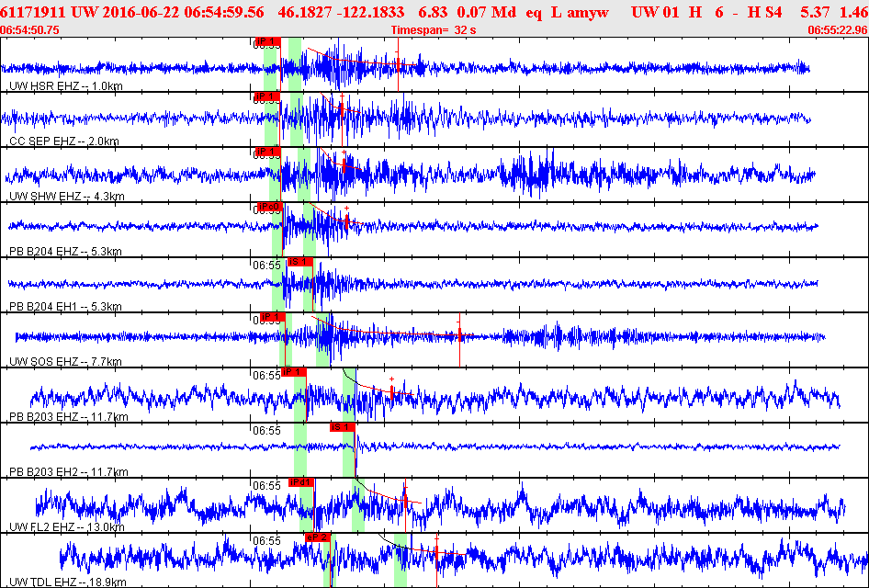Click the 'PB B204 EHZ -- 5.3km' station label
The width and height of the screenshot is (869, 588).
pyautogui.click(x=65, y=252)
